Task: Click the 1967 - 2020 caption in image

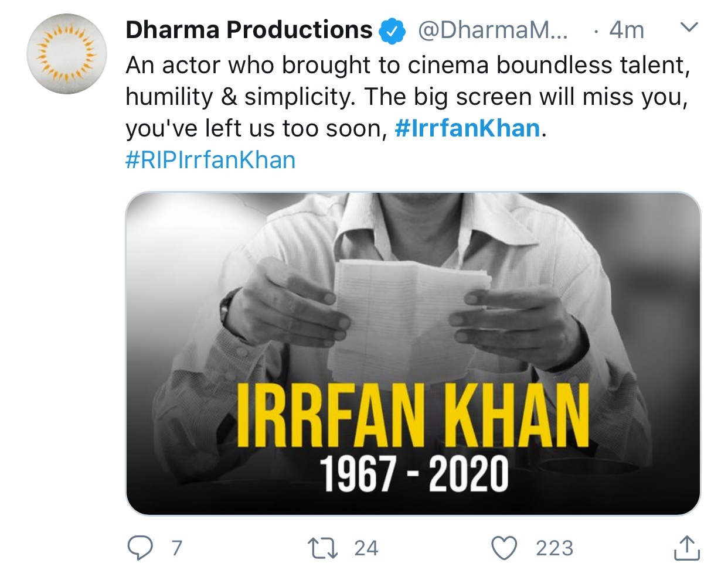Action: [x=414, y=474]
